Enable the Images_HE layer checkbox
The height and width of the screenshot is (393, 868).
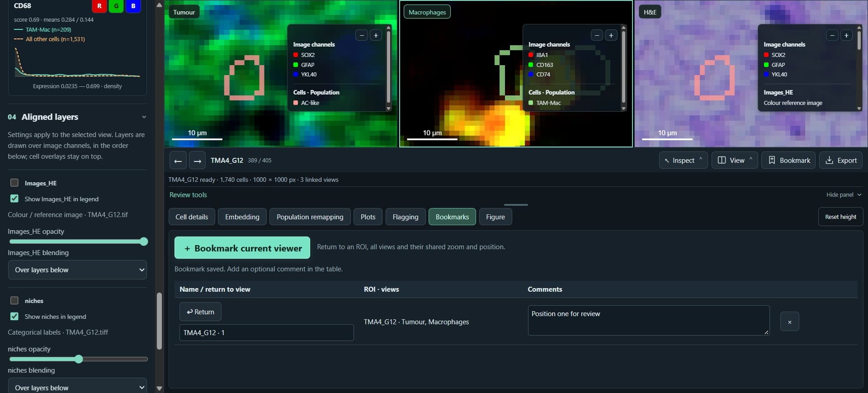pos(14,183)
